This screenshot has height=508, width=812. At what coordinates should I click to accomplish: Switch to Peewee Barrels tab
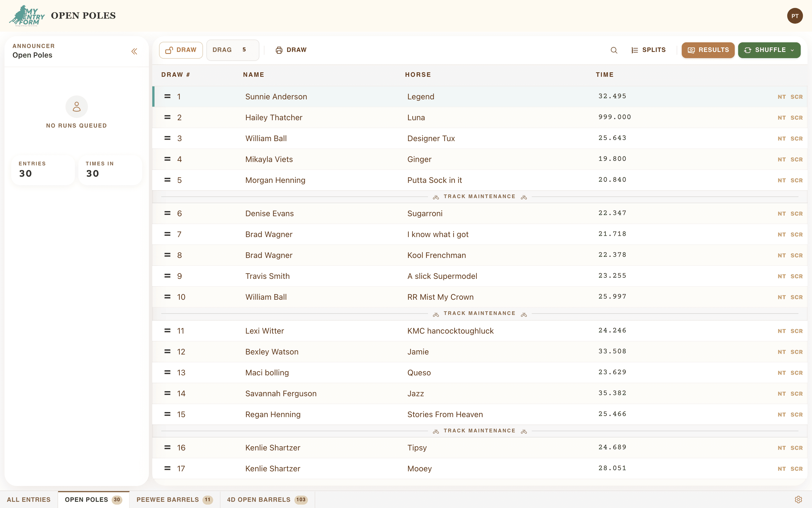(x=175, y=500)
